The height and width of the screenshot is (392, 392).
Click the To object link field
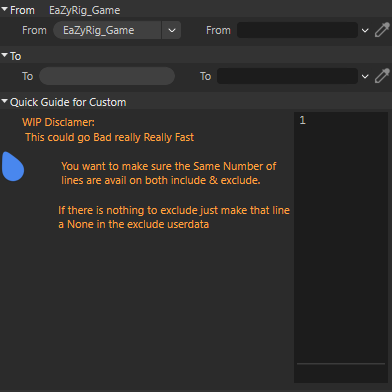[x=287, y=76]
